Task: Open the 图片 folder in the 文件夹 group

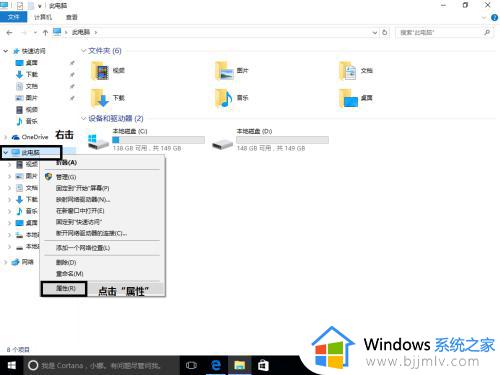Action: [x=232, y=71]
